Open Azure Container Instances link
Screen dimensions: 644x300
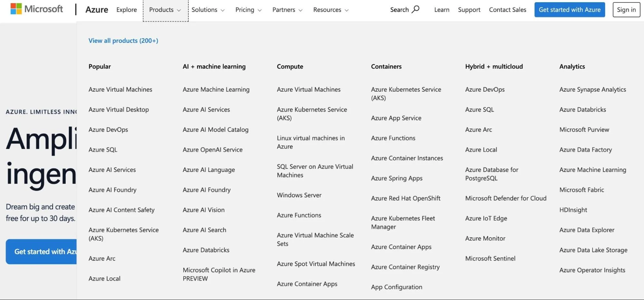coord(407,158)
